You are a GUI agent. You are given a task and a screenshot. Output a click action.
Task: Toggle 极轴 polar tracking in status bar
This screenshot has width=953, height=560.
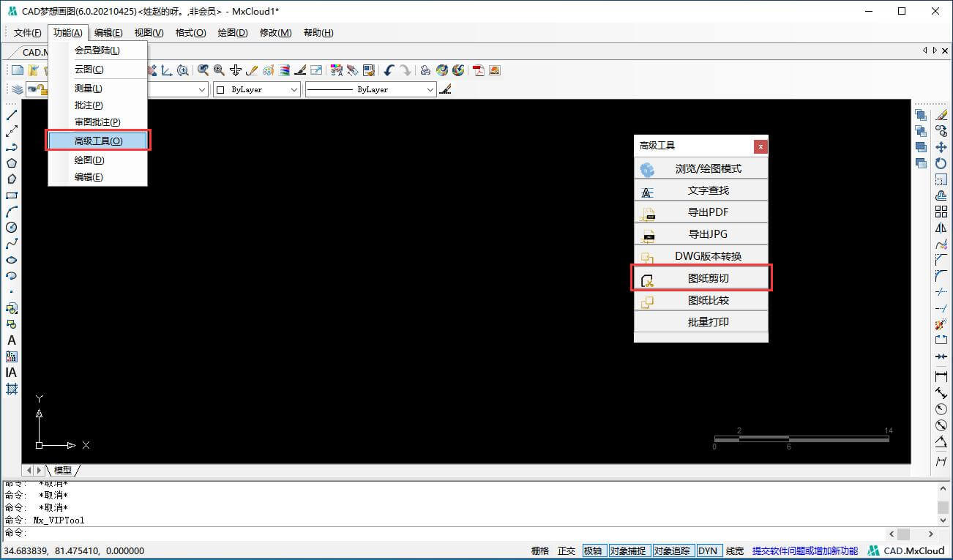click(593, 551)
